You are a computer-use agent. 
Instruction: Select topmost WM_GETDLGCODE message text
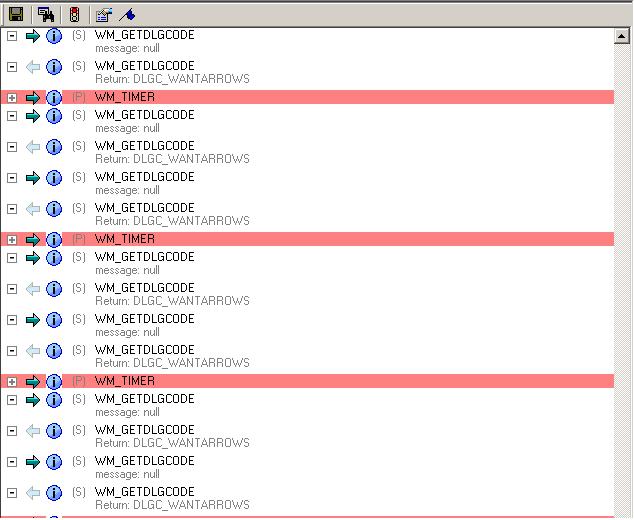(x=144, y=35)
